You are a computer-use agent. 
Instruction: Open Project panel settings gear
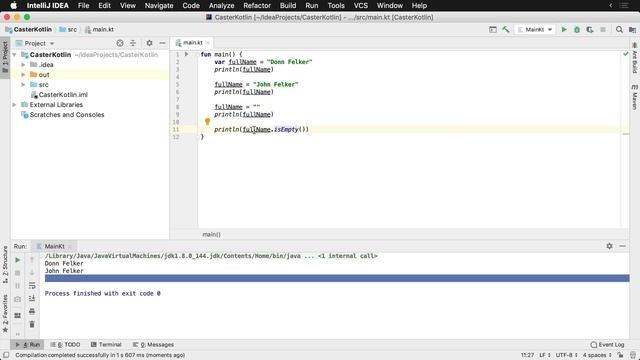[x=149, y=43]
